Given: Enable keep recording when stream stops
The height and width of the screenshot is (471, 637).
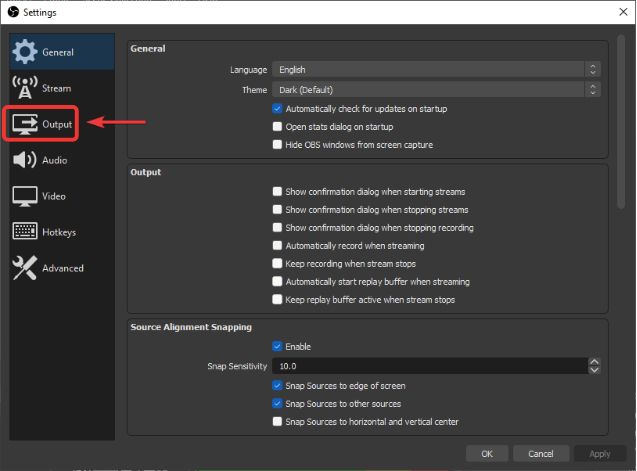Looking at the screenshot, I should tap(277, 263).
